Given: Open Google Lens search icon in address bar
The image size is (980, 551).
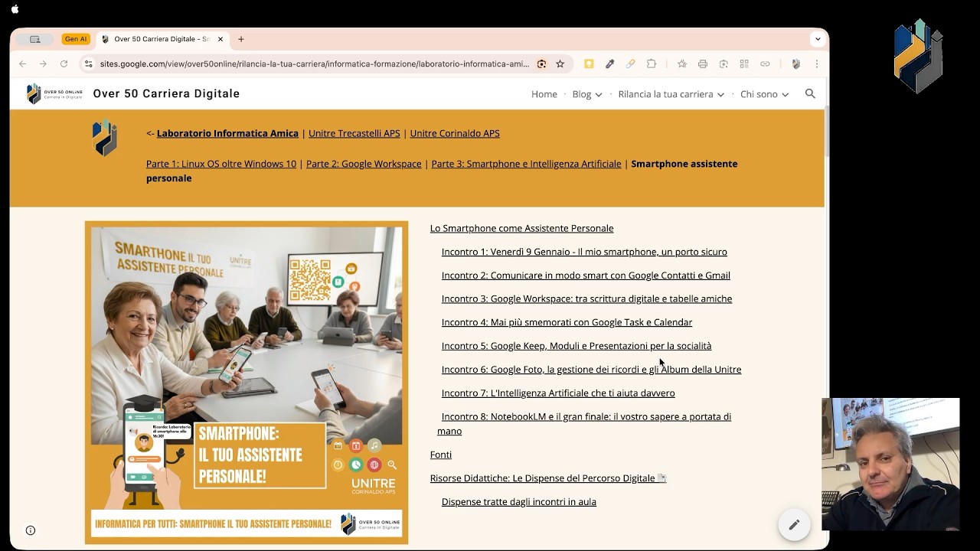Looking at the screenshot, I should [542, 64].
